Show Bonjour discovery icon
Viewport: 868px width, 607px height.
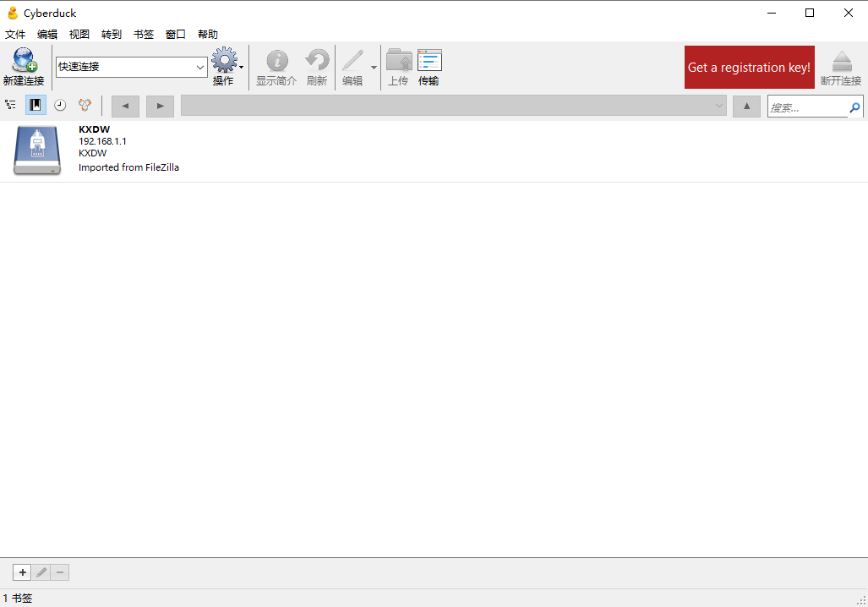coord(85,105)
